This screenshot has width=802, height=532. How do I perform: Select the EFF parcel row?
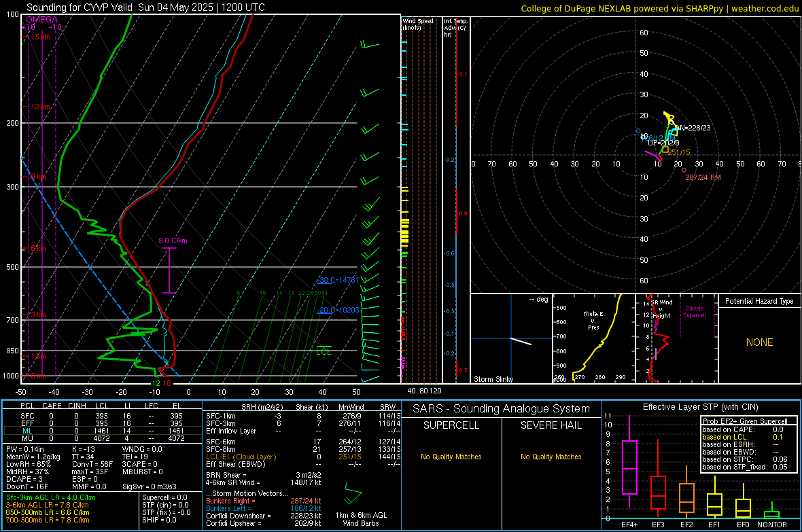[103, 423]
